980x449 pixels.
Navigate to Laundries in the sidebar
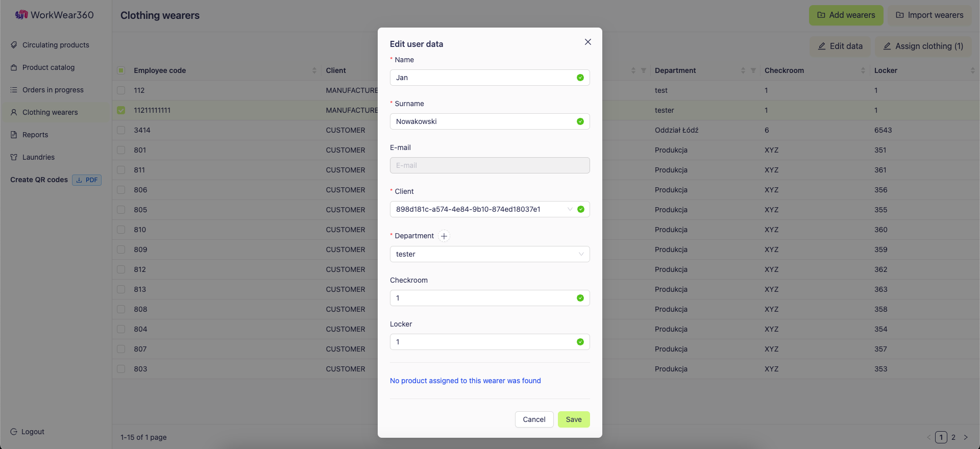point(38,157)
